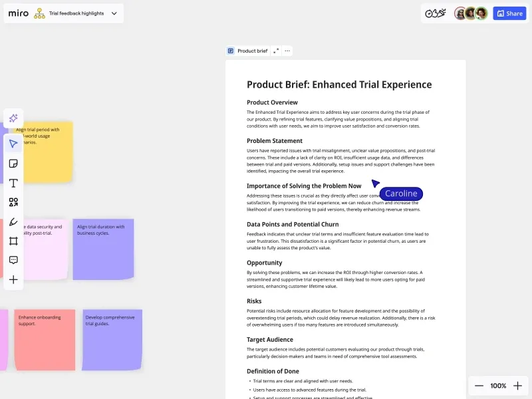Screen dimensions: 532x399
Task: Select the cursor selection tool
Action: coord(13,143)
